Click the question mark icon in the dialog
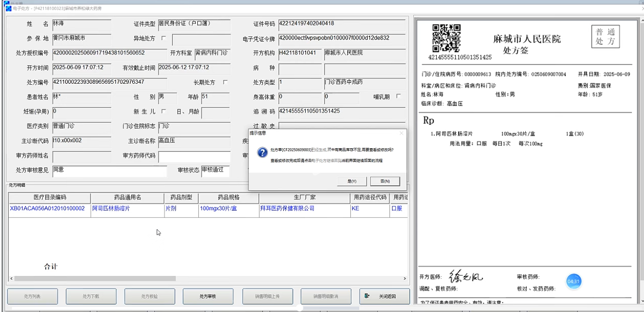 [x=263, y=152]
